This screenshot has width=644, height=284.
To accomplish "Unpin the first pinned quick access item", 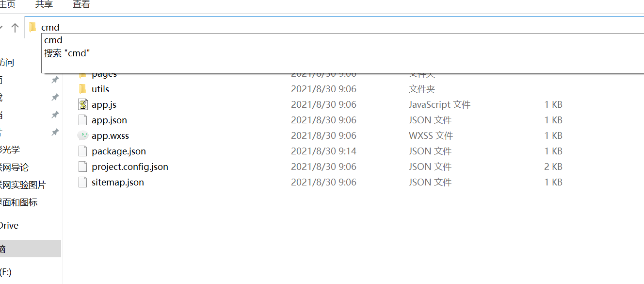I will point(55,81).
